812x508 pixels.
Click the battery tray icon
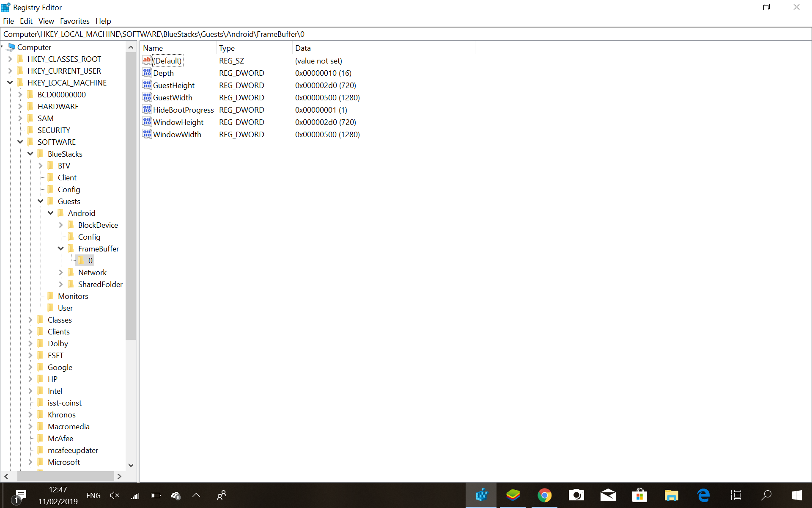click(x=156, y=495)
